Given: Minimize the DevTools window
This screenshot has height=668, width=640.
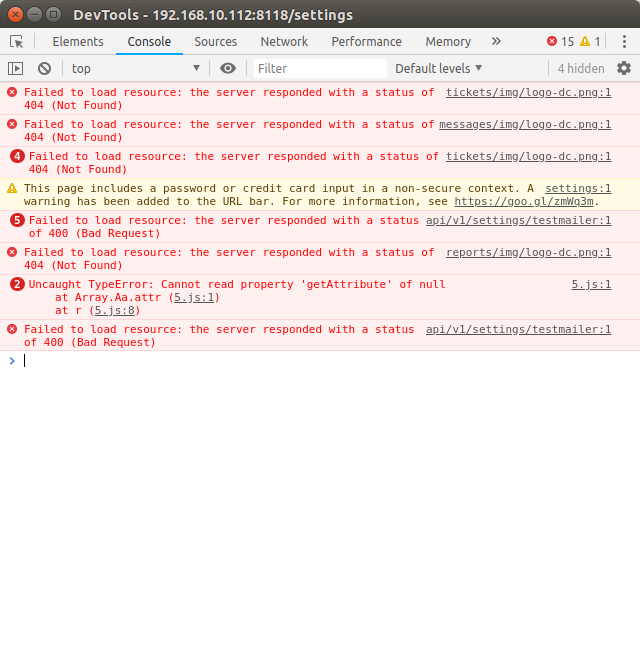Looking at the screenshot, I should point(34,14).
